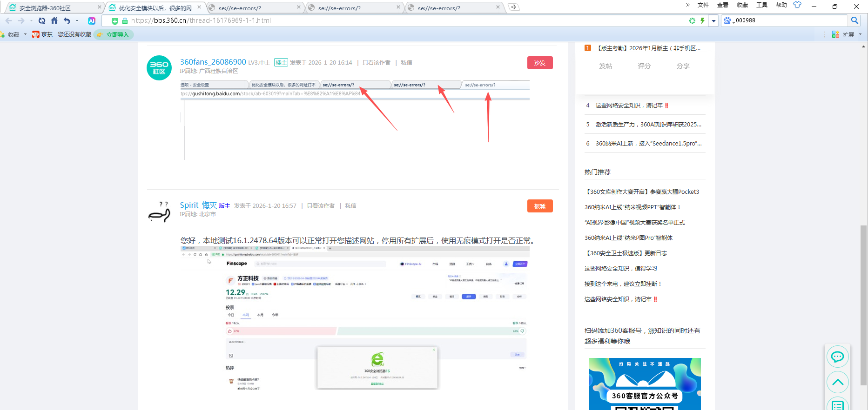Switch to the 安全浏览器-360社区 tab
868x410 pixels.
(51, 8)
